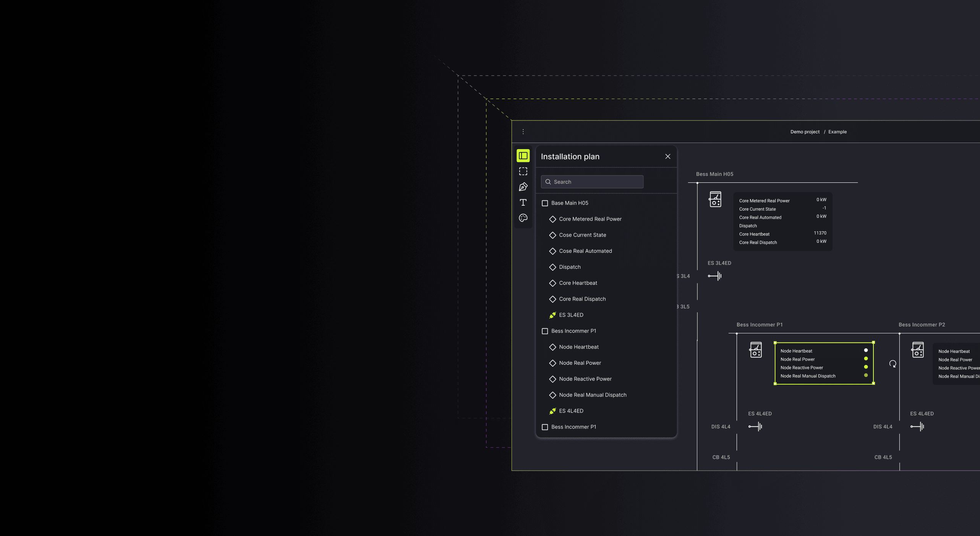Check the Bess Incommer P1 checkbox
The width and height of the screenshot is (980, 536).
(x=545, y=331)
